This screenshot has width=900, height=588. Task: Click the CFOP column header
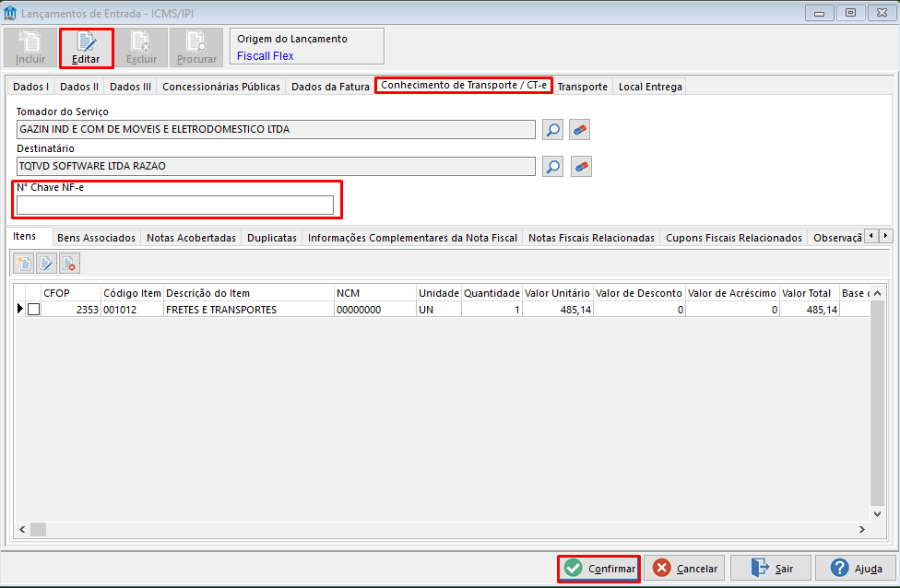coord(70,293)
